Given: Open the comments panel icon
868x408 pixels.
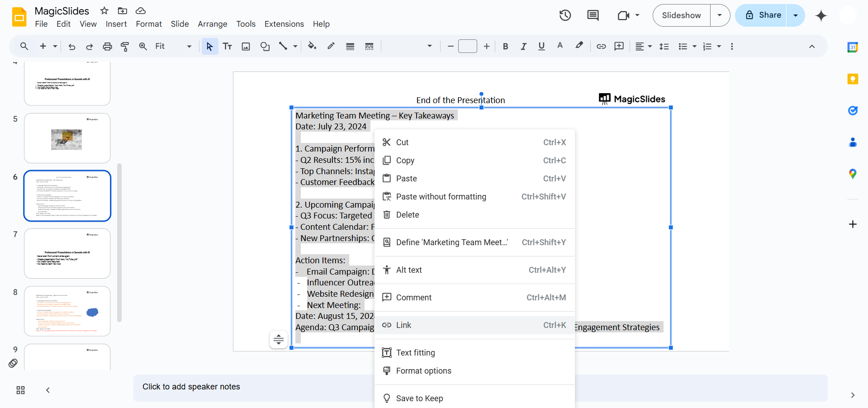Looking at the screenshot, I should [x=593, y=15].
